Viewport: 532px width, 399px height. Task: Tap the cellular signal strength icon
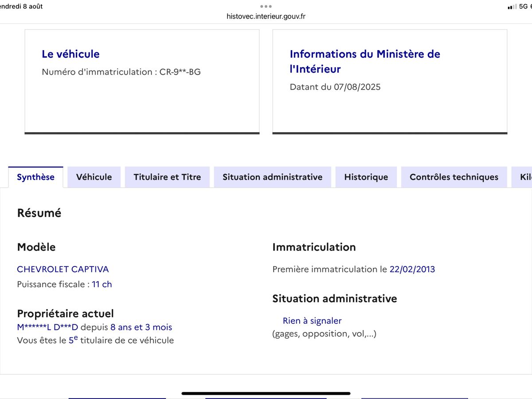pyautogui.click(x=512, y=7)
